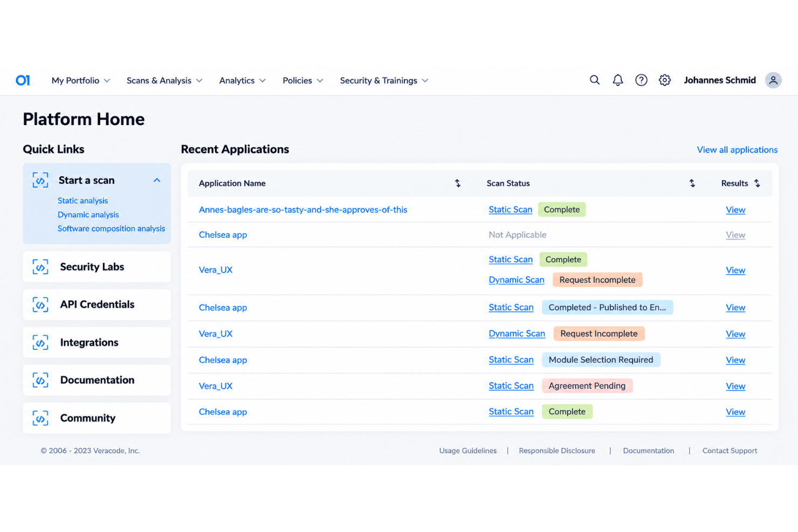This screenshot has width=798, height=532.
Task: Click the Johannes Schmid username
Action: (x=720, y=80)
